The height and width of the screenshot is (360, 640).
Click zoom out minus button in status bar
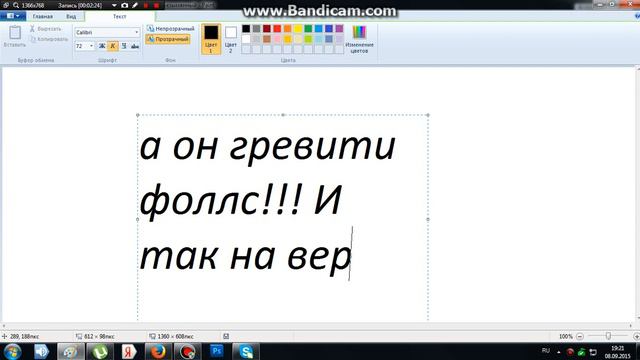point(580,336)
